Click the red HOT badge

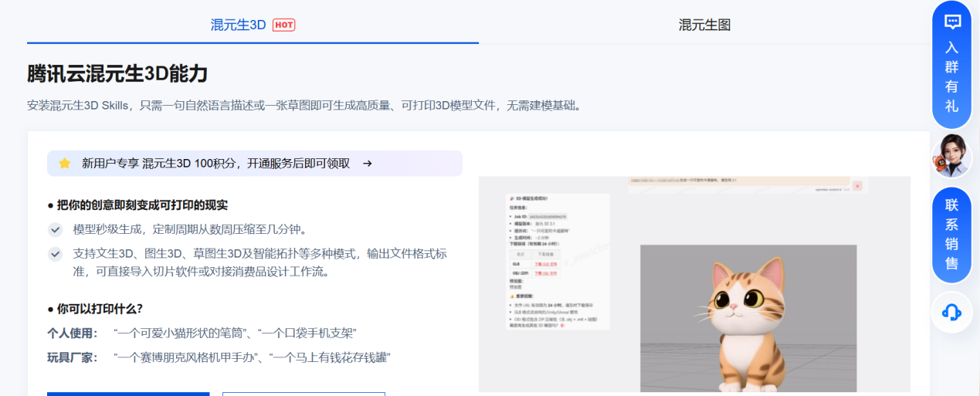click(x=283, y=25)
